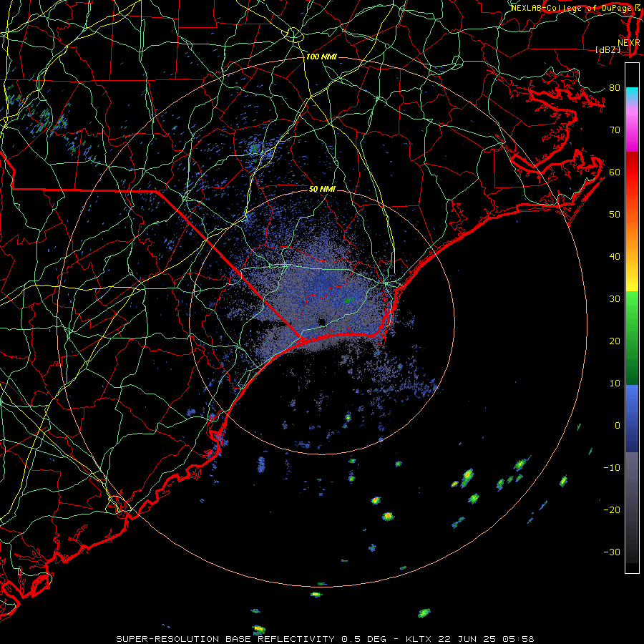
Task: Click the 80 value on reflectivity scale
Action: 615,87
